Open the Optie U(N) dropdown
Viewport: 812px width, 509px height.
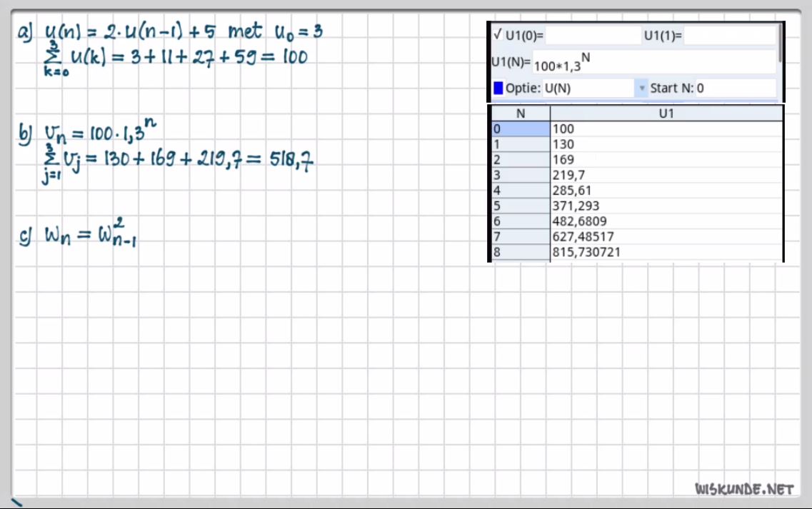pyautogui.click(x=641, y=88)
